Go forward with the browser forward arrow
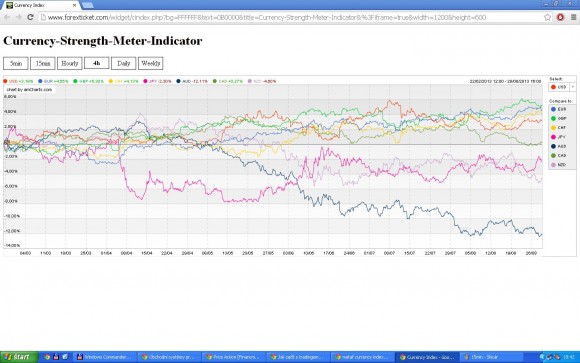 pos(18,17)
